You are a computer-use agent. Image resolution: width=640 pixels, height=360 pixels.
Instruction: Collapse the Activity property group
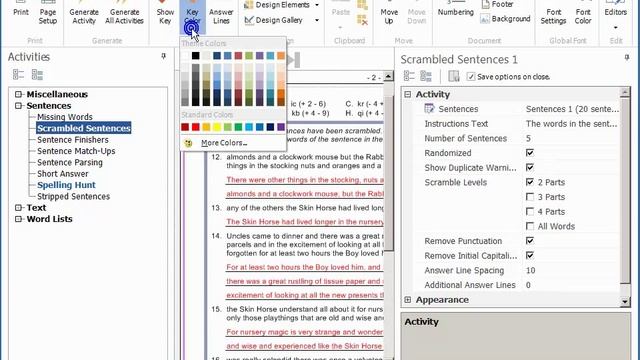pos(407,94)
